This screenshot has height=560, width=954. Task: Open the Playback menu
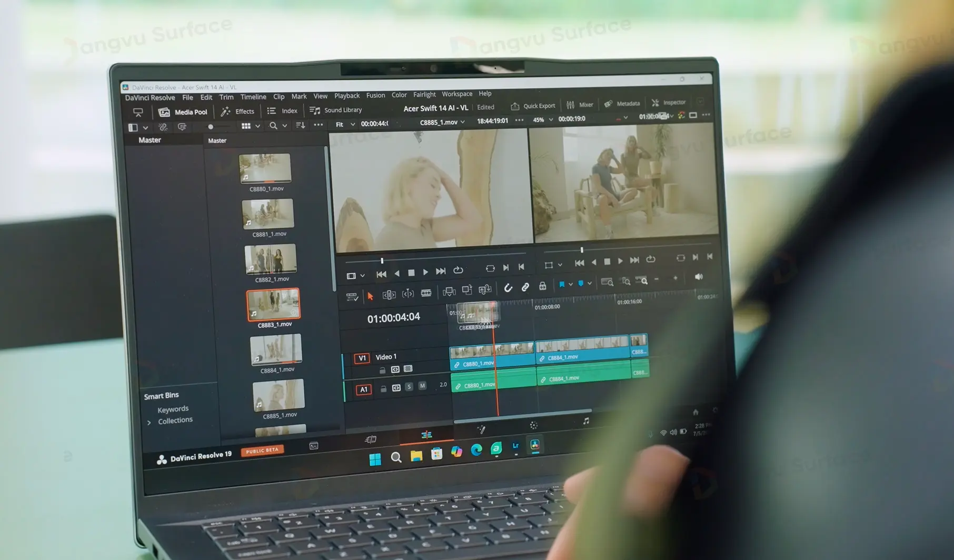(347, 96)
